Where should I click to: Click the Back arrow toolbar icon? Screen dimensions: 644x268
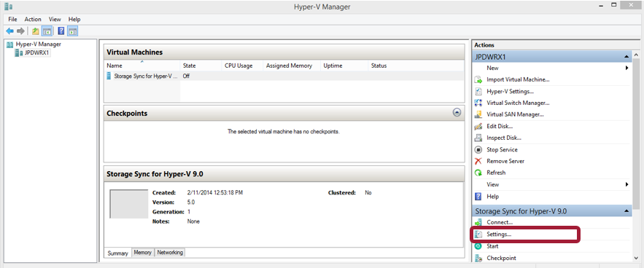pyautogui.click(x=10, y=31)
